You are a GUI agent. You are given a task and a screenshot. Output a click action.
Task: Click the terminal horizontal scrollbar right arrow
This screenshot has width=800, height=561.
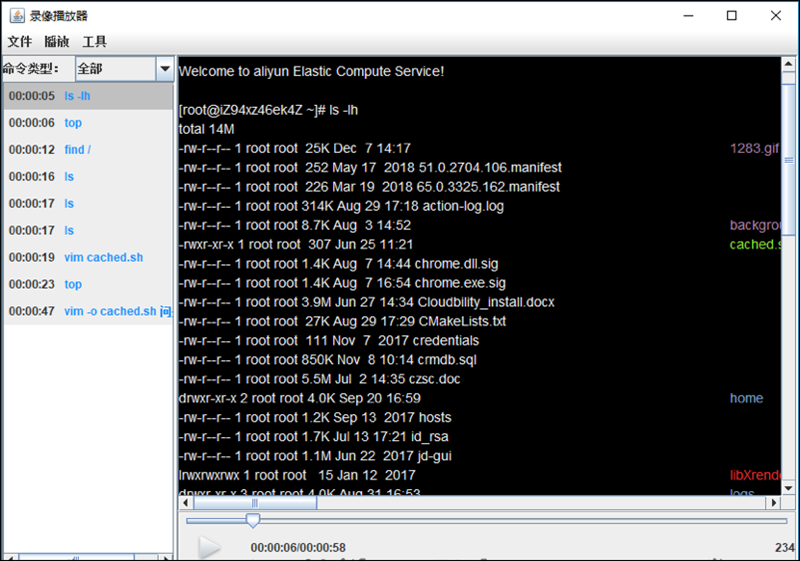[772, 503]
